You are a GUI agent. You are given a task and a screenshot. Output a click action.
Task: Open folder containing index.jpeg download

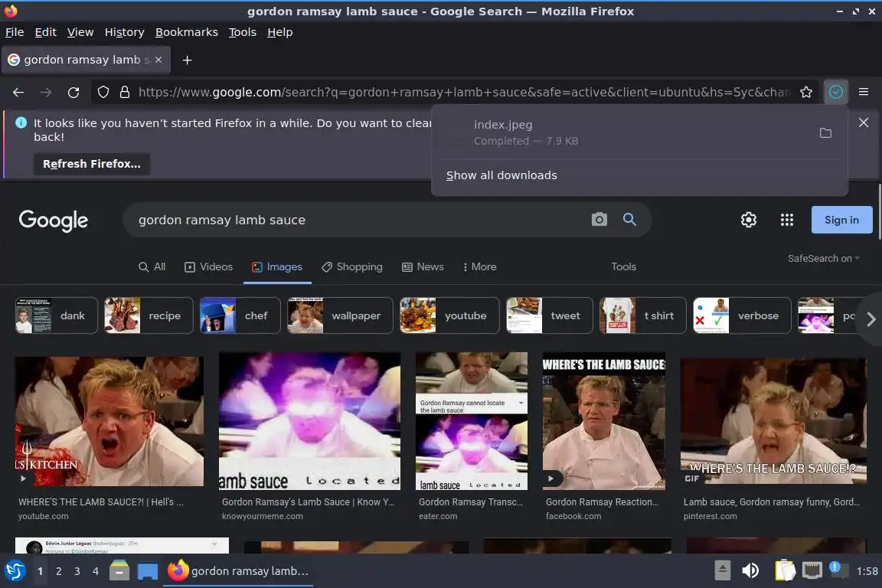click(x=825, y=132)
